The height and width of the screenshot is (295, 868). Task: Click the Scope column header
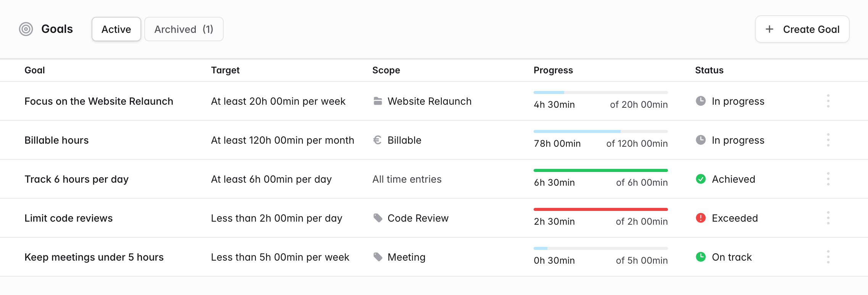point(386,70)
